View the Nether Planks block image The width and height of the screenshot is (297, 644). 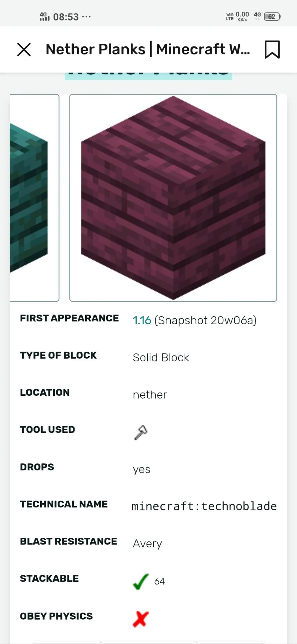173,198
